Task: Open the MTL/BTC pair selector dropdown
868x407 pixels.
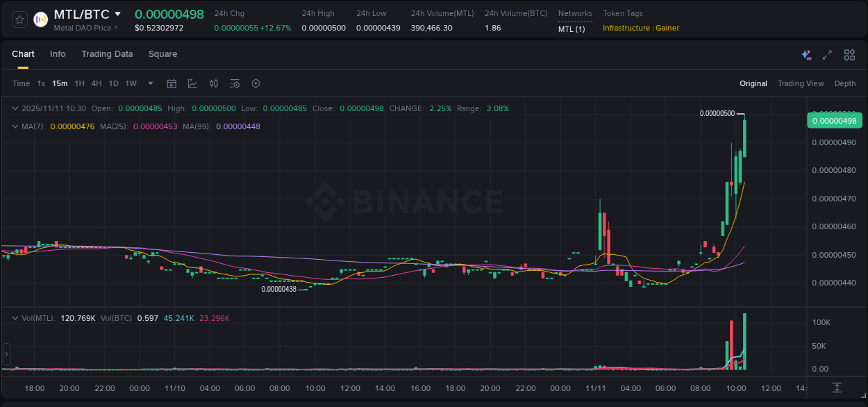Action: [x=118, y=13]
